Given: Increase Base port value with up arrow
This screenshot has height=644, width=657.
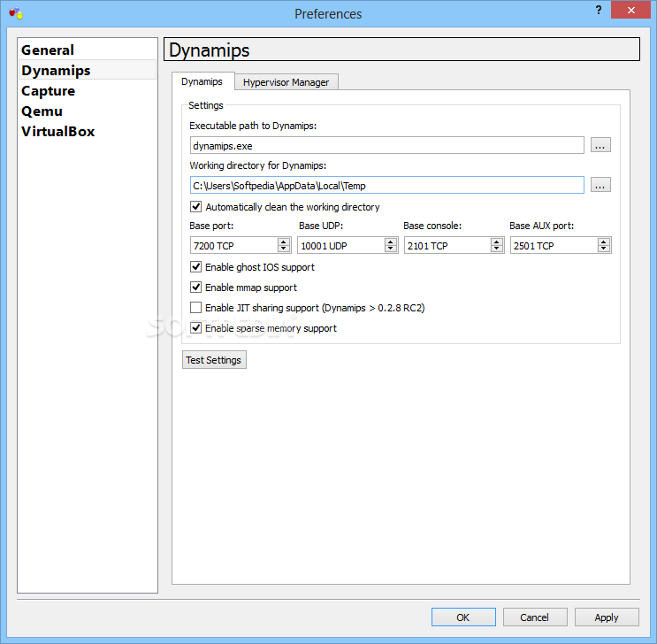Looking at the screenshot, I should point(284,241).
